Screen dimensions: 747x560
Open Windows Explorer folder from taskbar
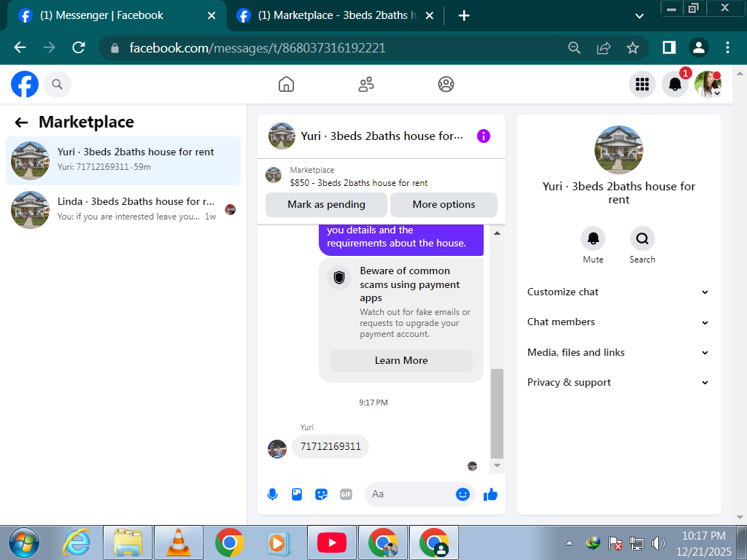click(128, 542)
